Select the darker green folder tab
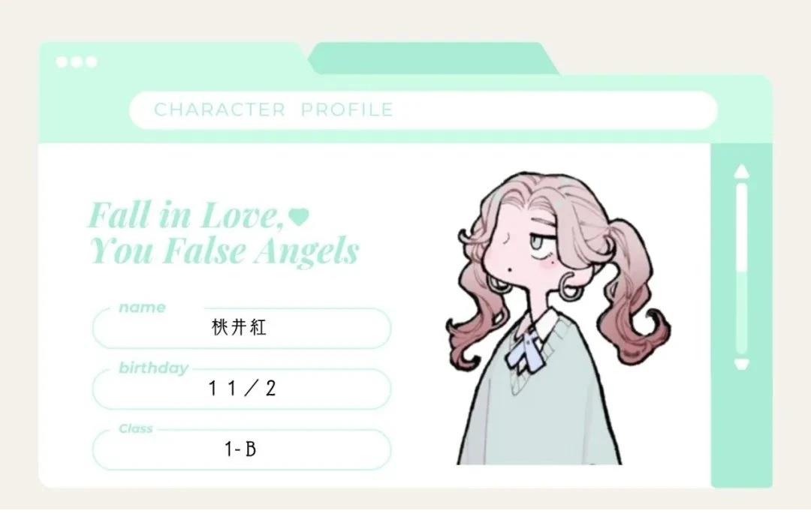The width and height of the screenshot is (811, 532). pyautogui.click(x=433, y=59)
